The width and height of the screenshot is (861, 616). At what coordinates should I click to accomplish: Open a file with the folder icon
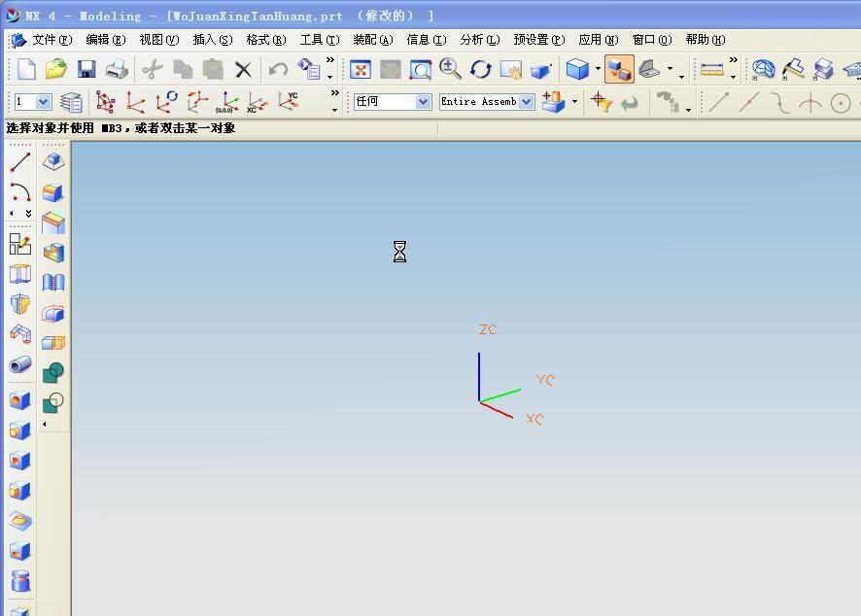click(55, 69)
